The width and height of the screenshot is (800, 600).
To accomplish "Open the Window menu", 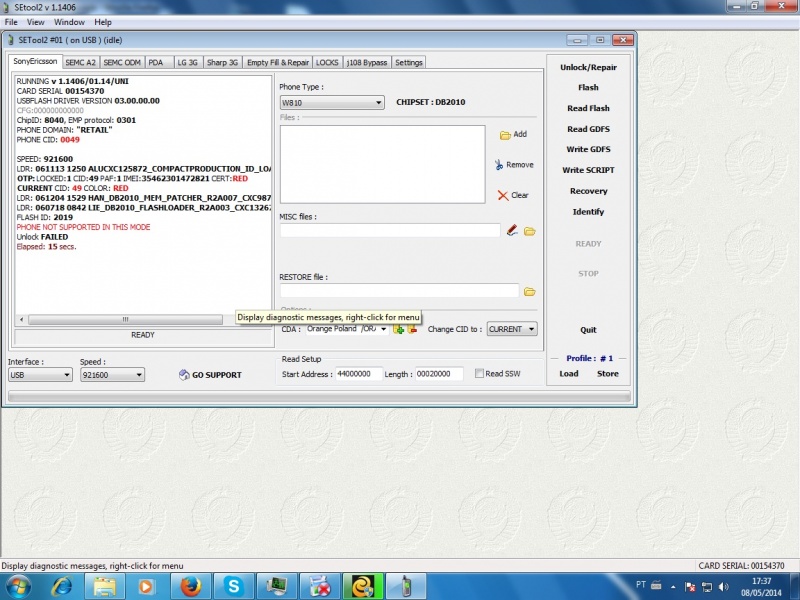I will pos(69,22).
